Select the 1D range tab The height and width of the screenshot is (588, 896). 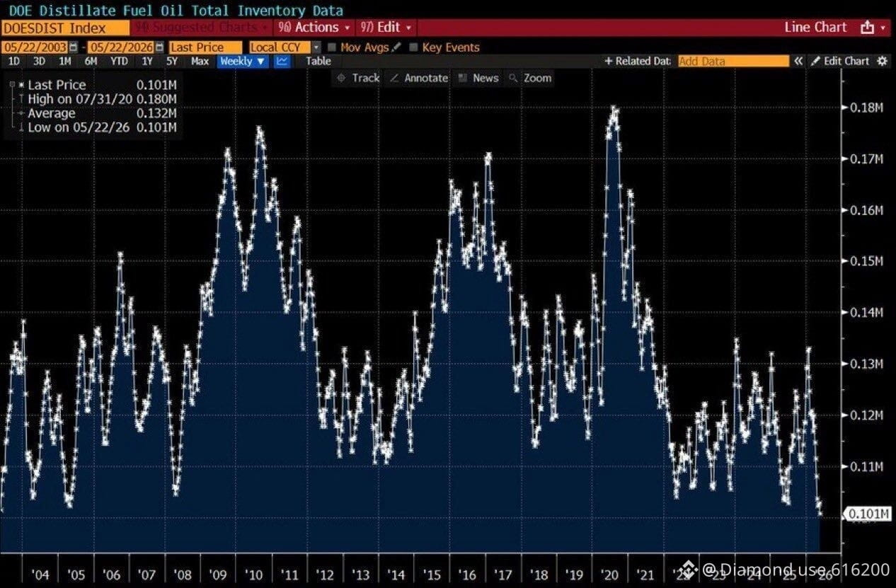[13, 61]
